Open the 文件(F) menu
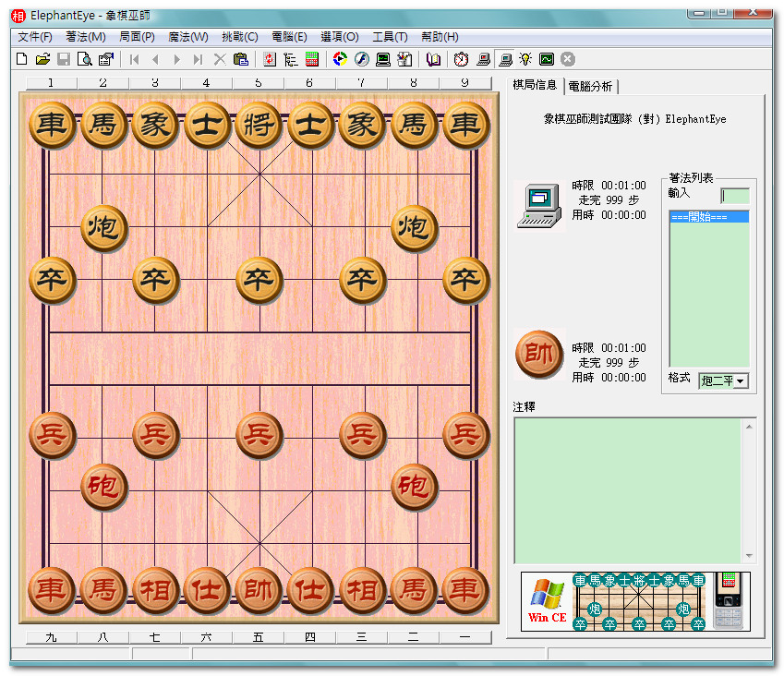This screenshot has height=676, width=784. click(x=34, y=37)
